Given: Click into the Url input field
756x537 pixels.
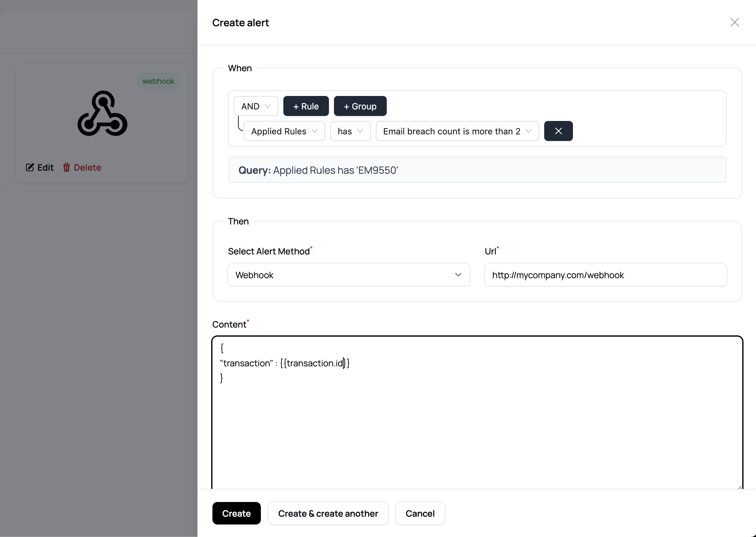Looking at the screenshot, I should click(605, 275).
